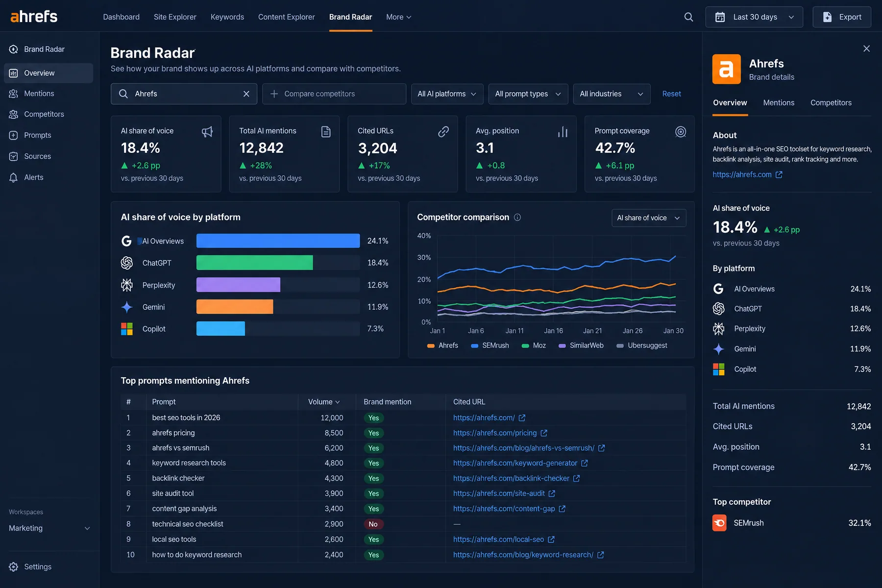Click the Compare competitors input field
Image resolution: width=882 pixels, height=588 pixels.
(334, 94)
